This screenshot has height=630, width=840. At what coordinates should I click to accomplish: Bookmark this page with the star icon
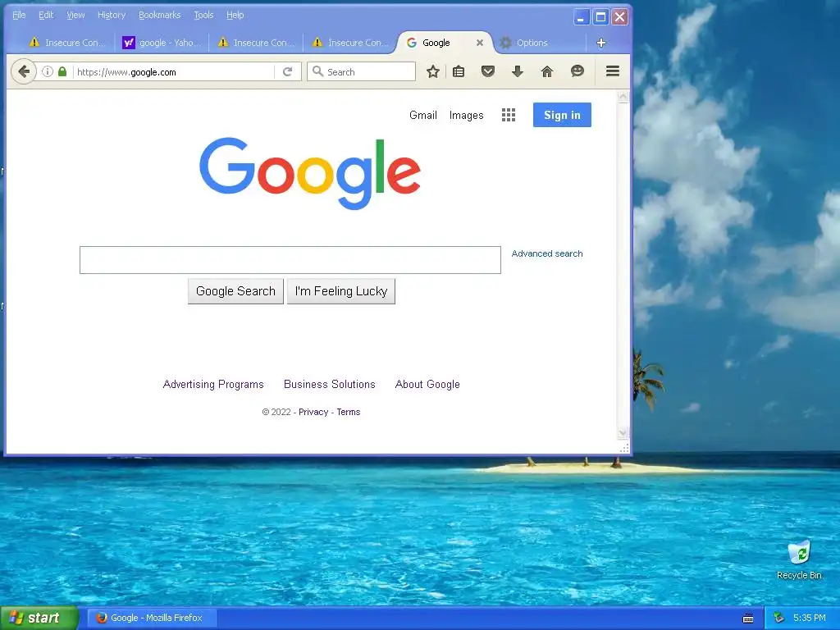[x=433, y=71]
